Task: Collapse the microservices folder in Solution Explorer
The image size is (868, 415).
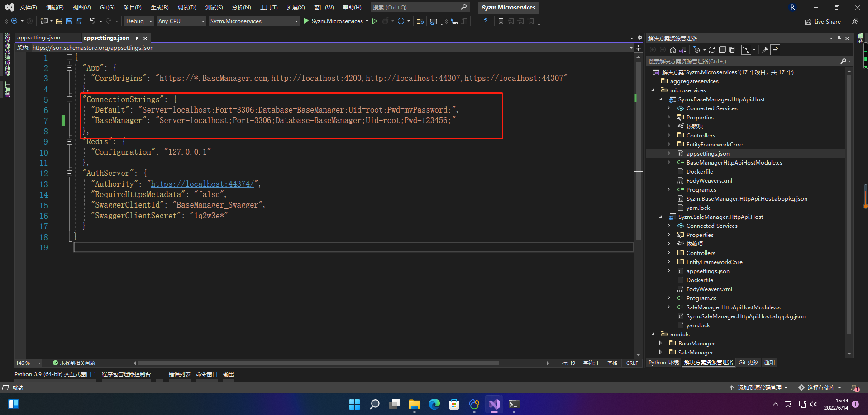Action: 653,90
